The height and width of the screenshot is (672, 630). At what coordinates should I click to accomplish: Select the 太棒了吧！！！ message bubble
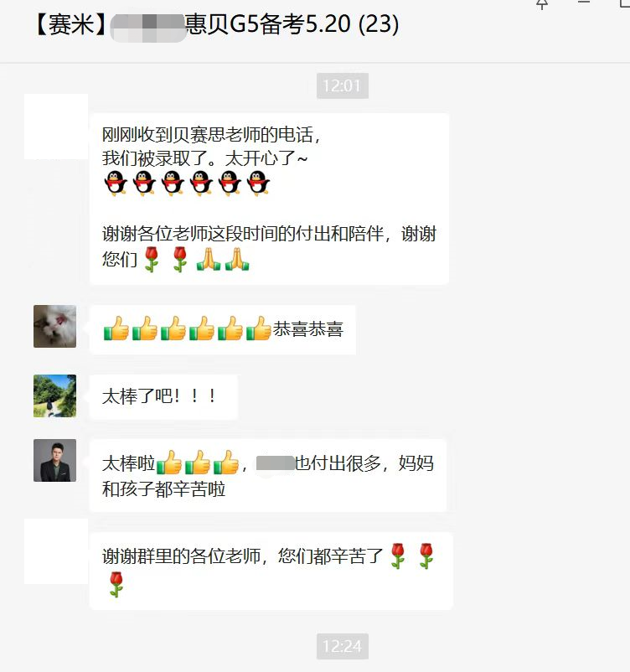[x=163, y=396]
